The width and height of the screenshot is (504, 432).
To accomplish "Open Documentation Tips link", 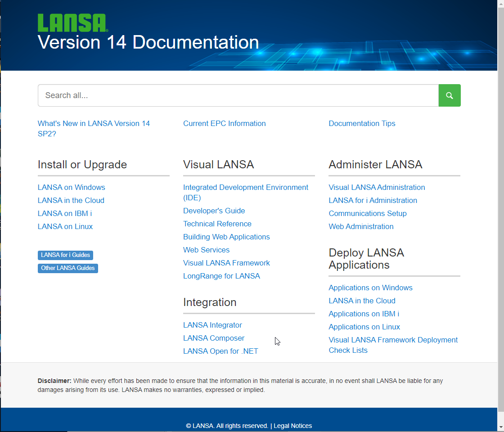I will click(362, 123).
